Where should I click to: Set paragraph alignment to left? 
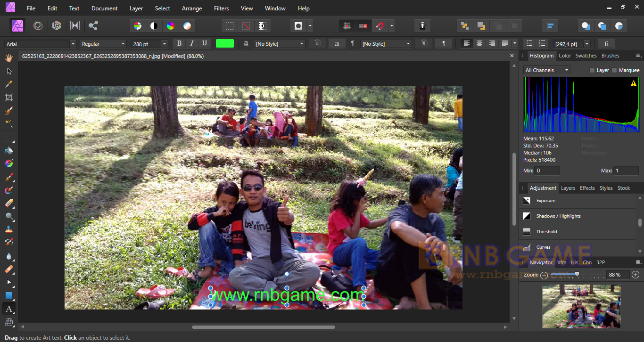[x=467, y=43]
